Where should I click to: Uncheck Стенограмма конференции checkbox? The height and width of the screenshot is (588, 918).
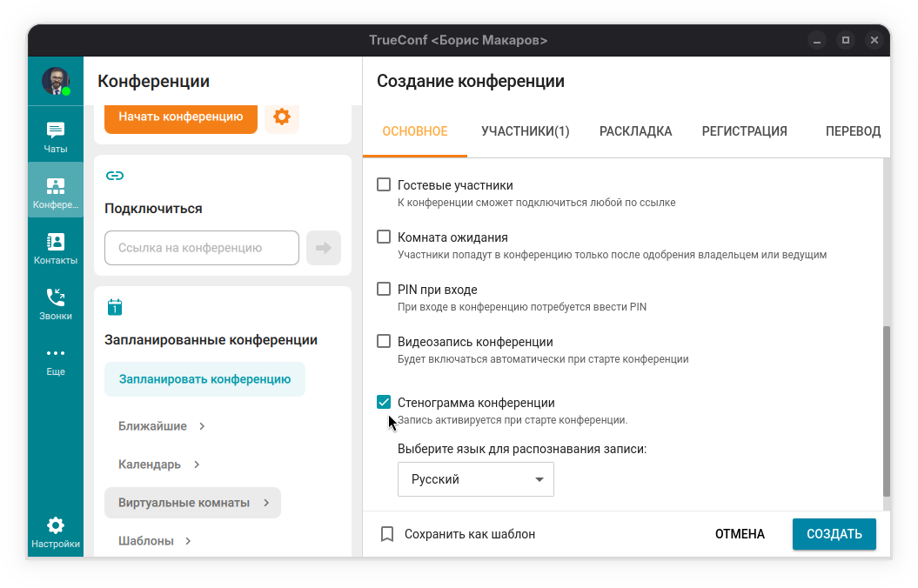[x=384, y=403]
